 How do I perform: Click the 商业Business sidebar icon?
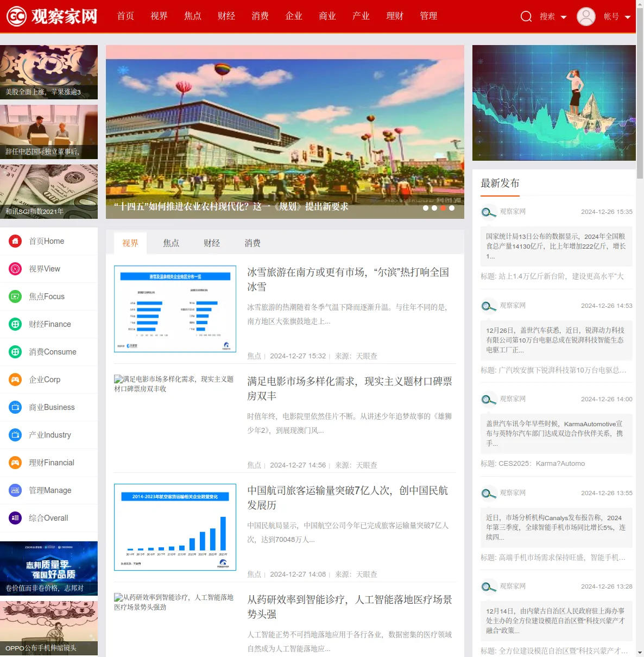[x=15, y=407]
